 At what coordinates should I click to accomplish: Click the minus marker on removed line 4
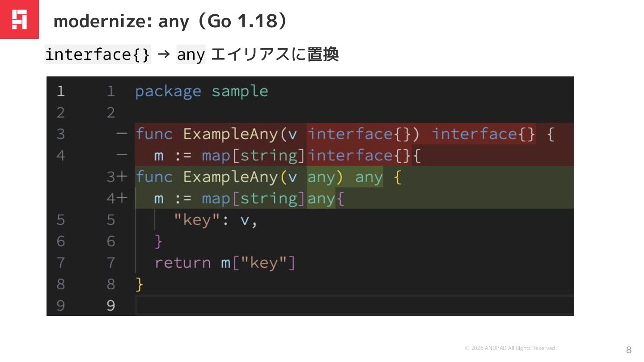122,155
